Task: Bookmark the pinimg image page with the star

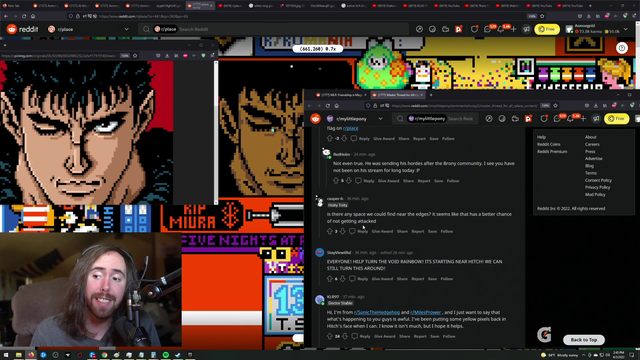Action: pos(135,56)
